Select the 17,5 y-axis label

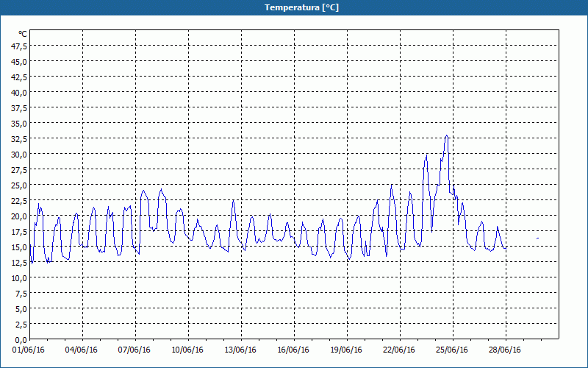click(x=19, y=232)
